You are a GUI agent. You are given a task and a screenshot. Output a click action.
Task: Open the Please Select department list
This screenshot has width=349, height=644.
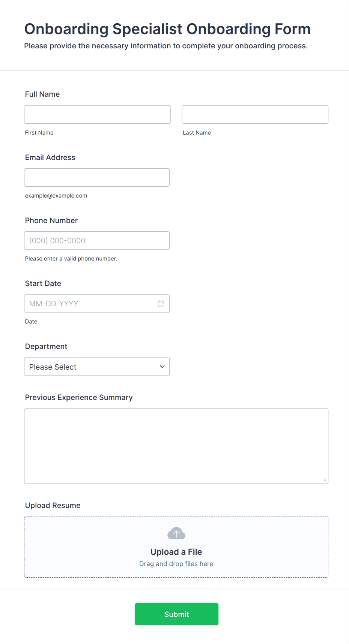click(x=97, y=367)
